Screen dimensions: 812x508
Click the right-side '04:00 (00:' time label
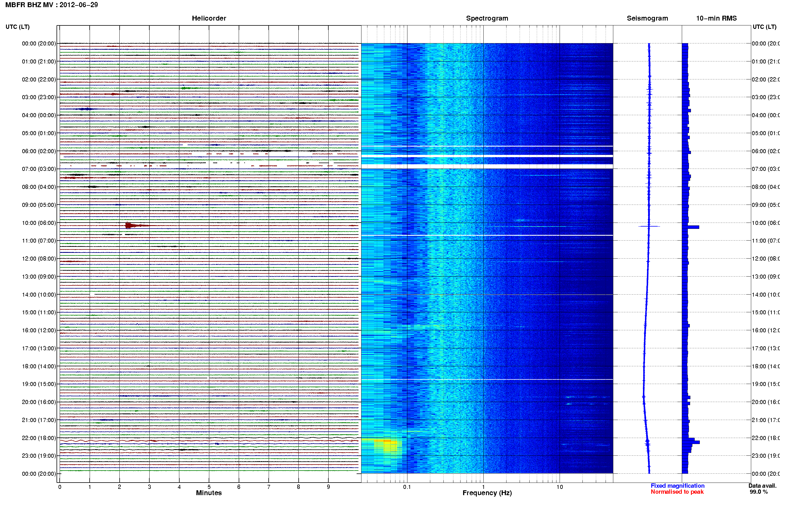[765, 115]
